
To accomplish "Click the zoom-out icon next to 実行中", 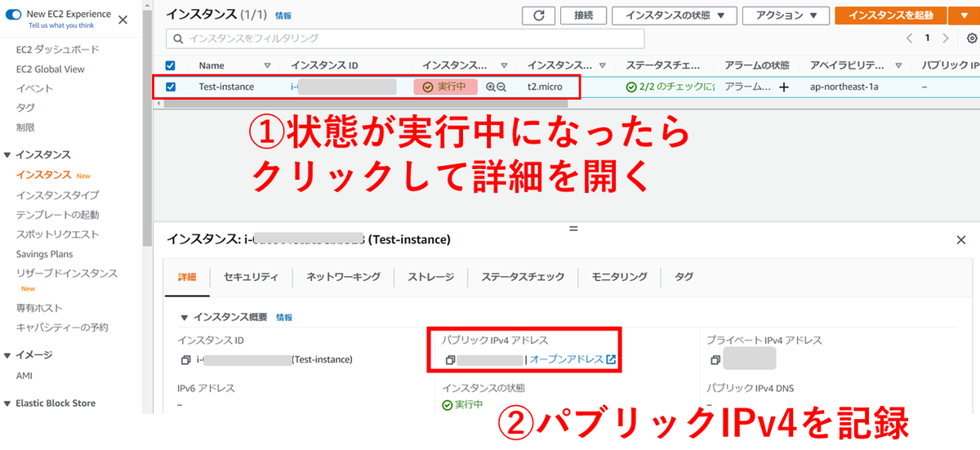I will (x=501, y=87).
